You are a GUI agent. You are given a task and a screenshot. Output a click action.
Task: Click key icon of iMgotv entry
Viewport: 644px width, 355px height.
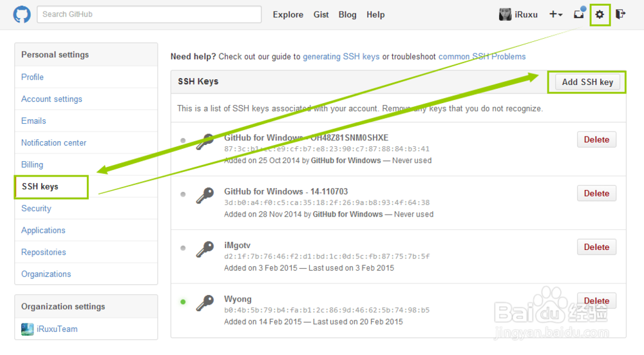[205, 249]
